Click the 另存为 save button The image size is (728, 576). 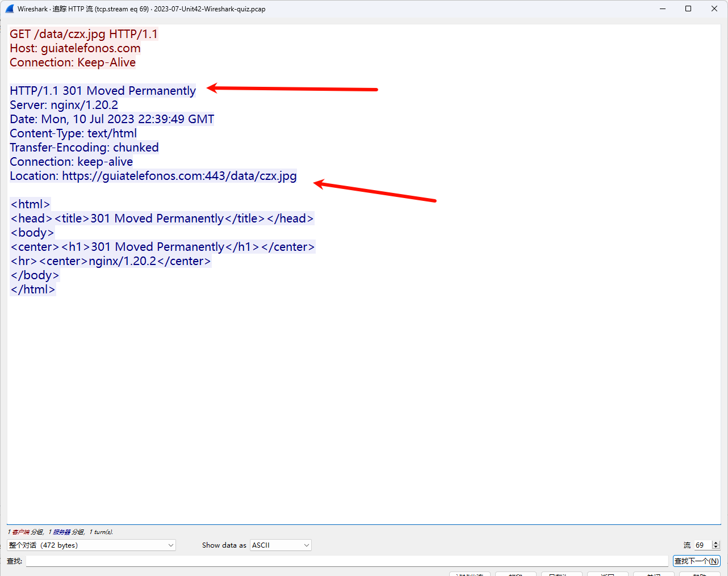click(x=562, y=574)
